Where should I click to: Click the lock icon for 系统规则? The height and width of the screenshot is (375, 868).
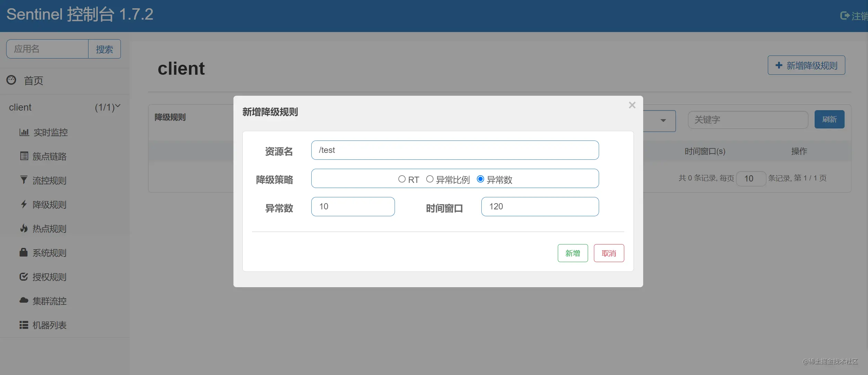[x=23, y=252]
